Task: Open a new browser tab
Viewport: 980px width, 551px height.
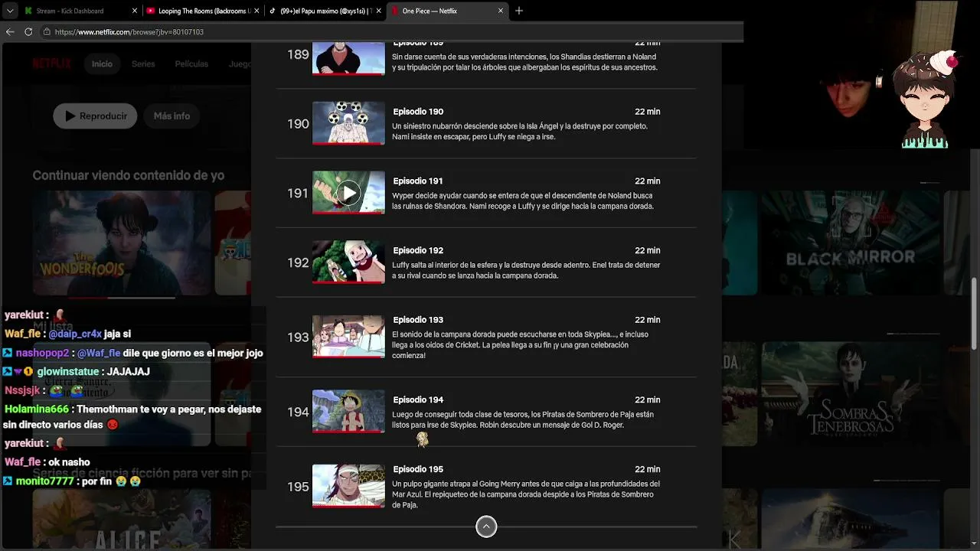Action: click(519, 11)
